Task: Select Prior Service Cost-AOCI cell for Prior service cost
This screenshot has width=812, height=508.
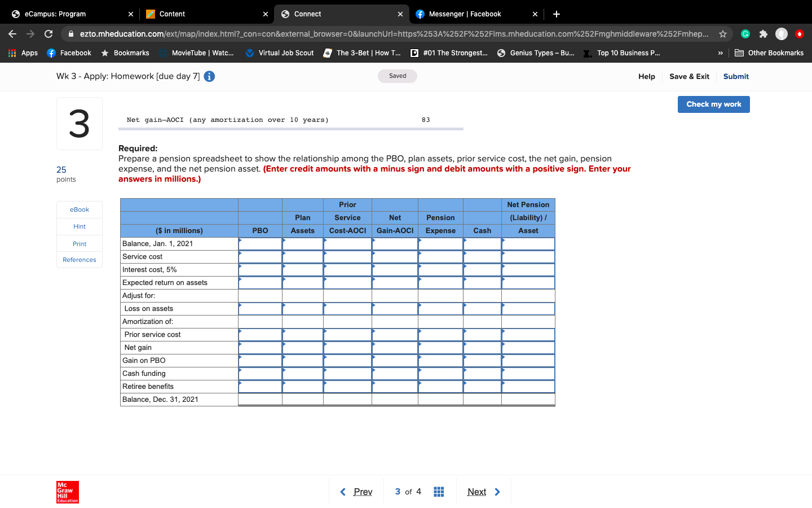Action: pyautogui.click(x=347, y=335)
